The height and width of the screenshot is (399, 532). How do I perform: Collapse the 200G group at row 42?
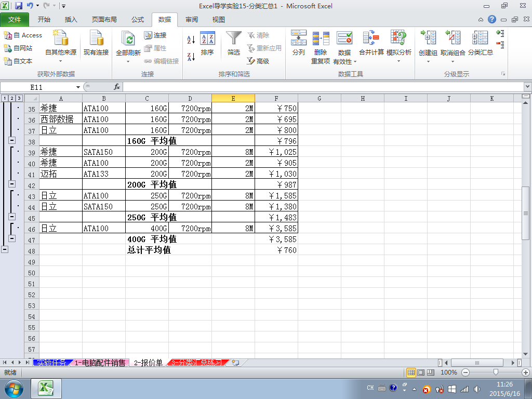click(12, 183)
